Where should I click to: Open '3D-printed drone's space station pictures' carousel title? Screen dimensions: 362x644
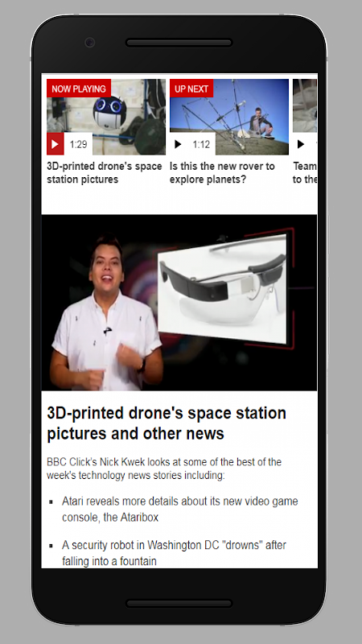point(105,173)
